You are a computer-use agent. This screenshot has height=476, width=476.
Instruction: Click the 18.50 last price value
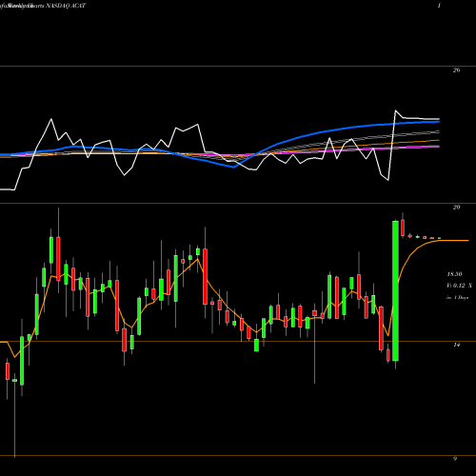(454, 274)
